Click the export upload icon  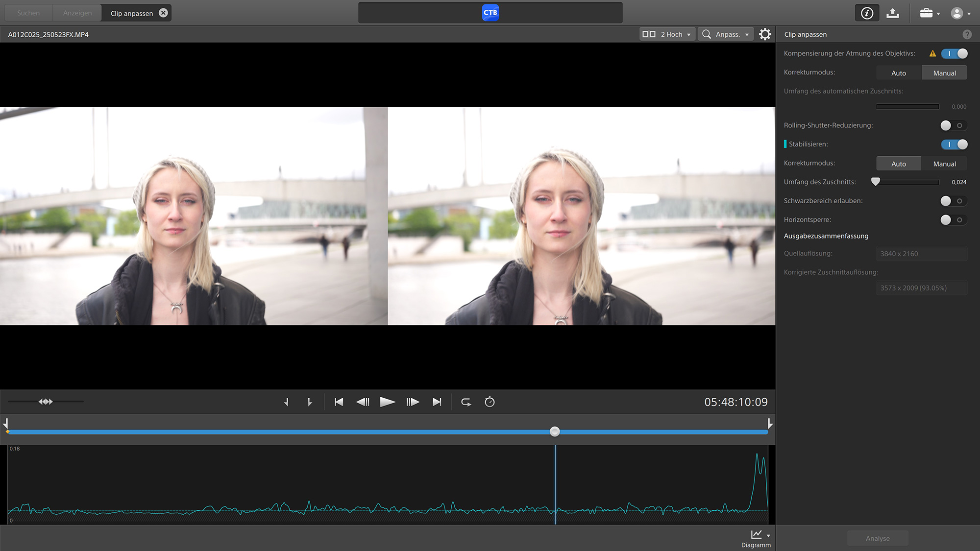(x=893, y=13)
